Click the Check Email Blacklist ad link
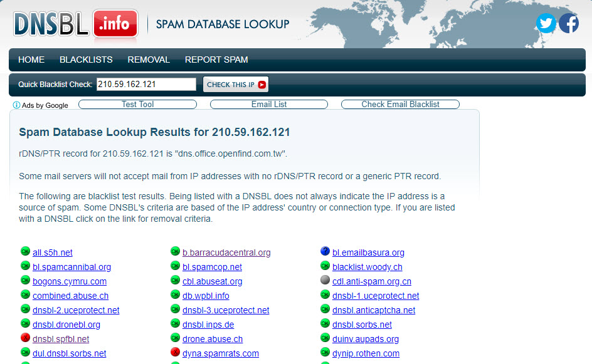 [x=400, y=105]
